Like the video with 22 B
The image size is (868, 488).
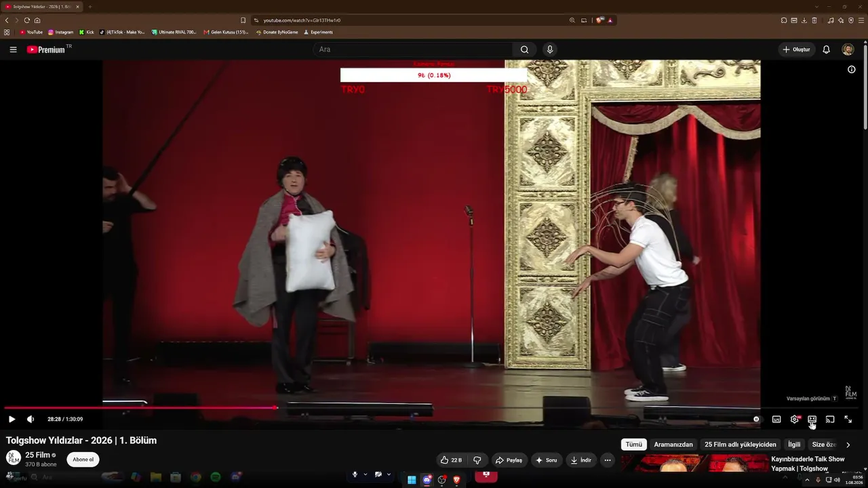451,460
